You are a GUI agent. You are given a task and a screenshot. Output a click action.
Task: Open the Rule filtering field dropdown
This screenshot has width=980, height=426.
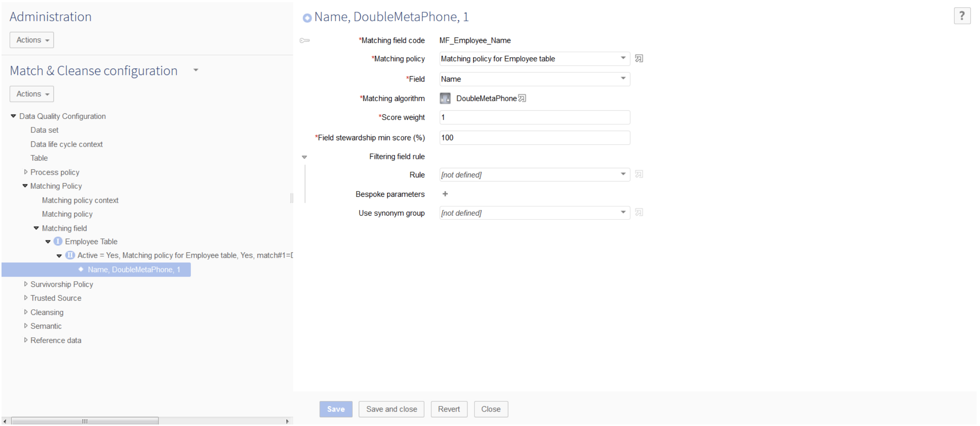623,174
